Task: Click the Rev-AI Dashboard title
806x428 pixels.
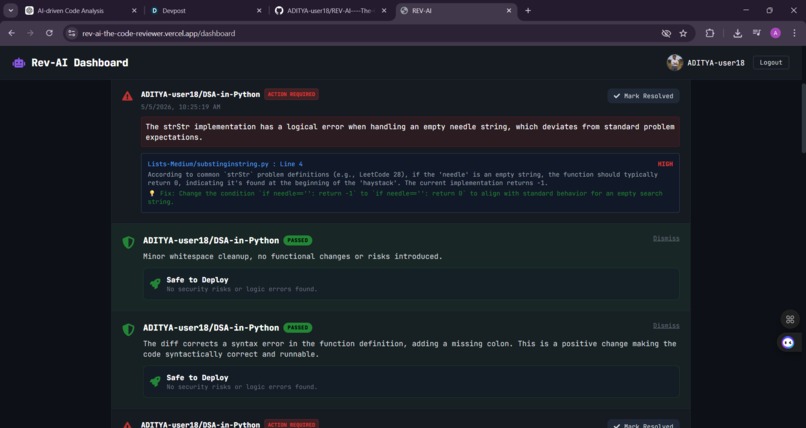Action: (80, 63)
